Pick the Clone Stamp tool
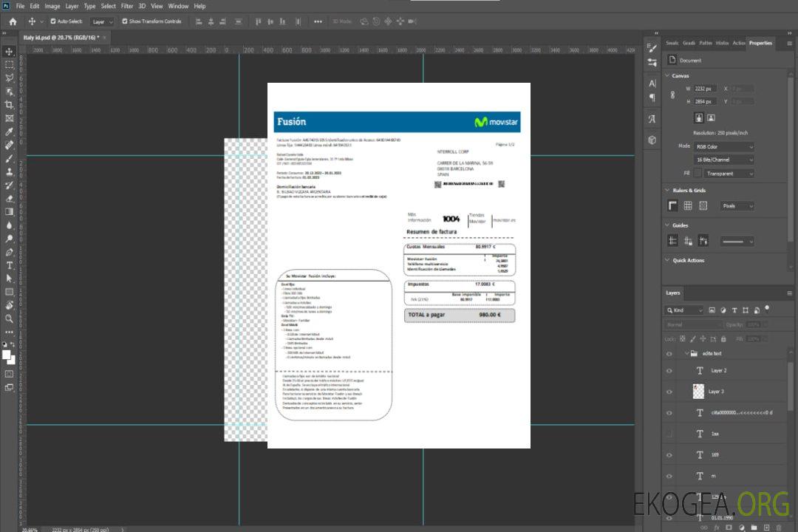Screen dimensions: 798x532 coord(10,171)
